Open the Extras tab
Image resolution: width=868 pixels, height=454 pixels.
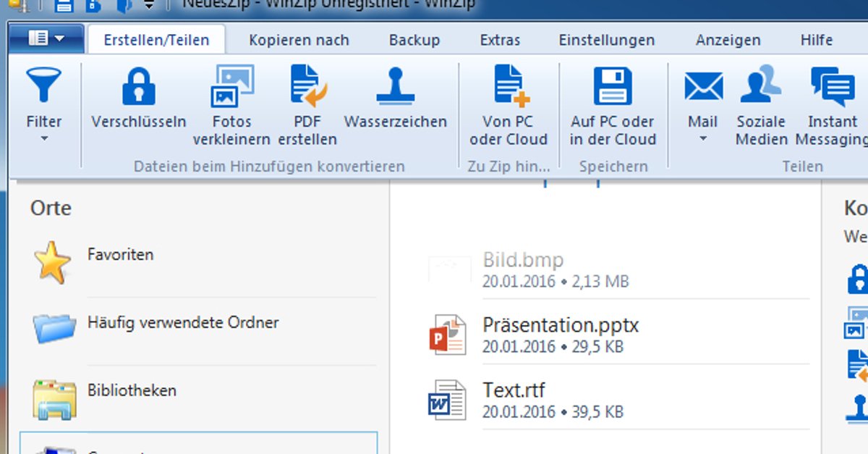(500, 40)
